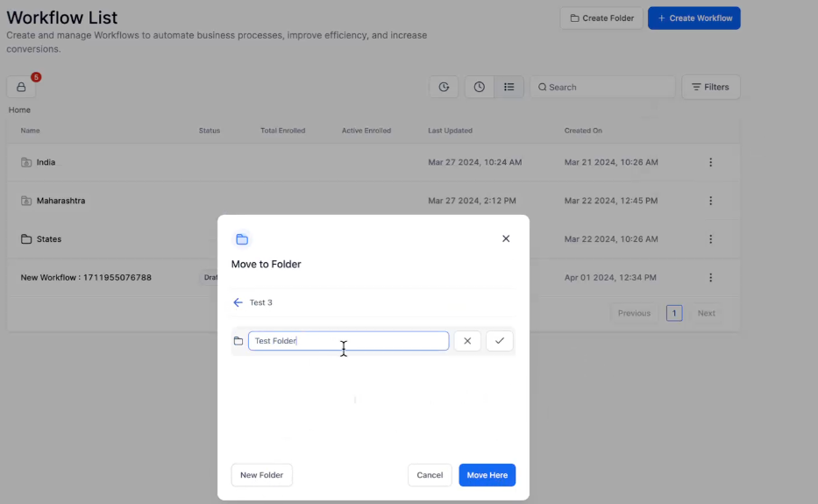
Task: Switch to recent clock view
Action: tap(479, 87)
